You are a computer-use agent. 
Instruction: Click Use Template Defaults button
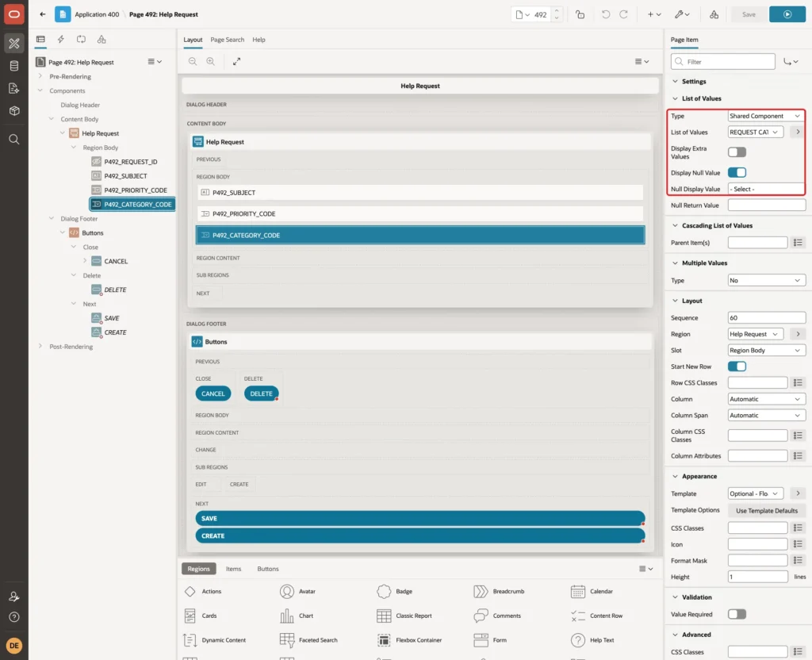click(767, 510)
